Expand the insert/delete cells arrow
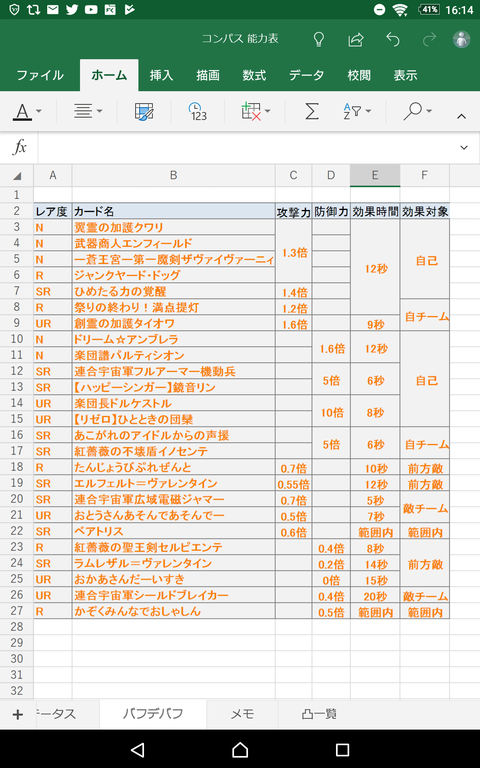 pos(267,112)
